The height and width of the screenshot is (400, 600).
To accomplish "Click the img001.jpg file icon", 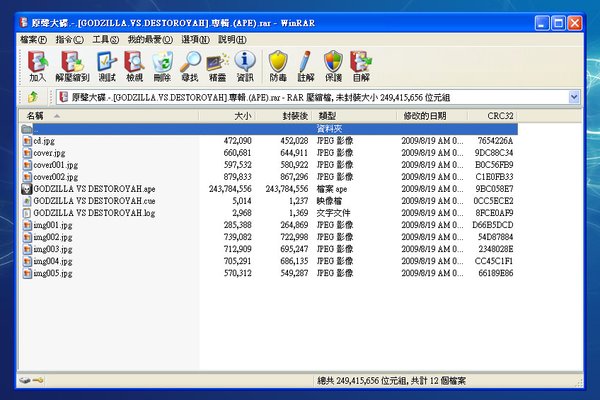I will coord(27,225).
